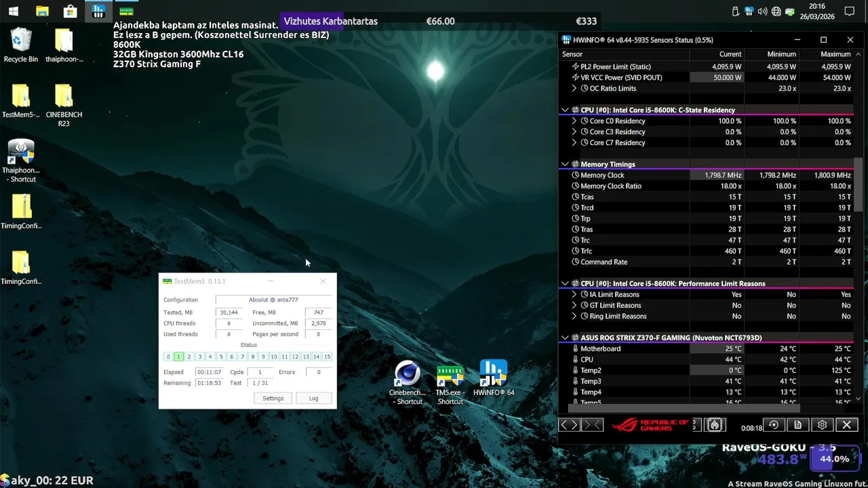Click the Tested, MB value 30,144
The height and width of the screenshot is (488, 868).
click(x=229, y=312)
